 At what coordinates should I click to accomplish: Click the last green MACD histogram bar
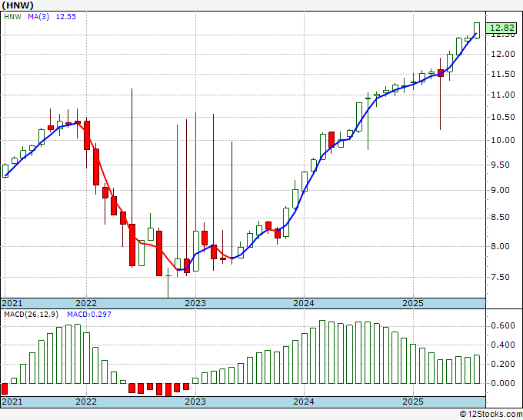pyautogui.click(x=477, y=369)
